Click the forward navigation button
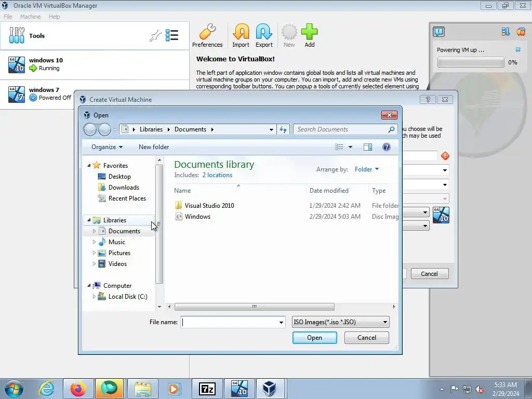Screen dimensions: 532x399 click(104, 129)
